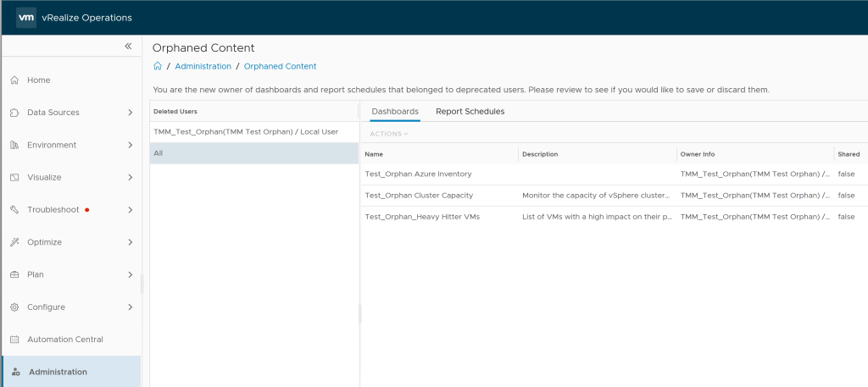
Task: Open the Actions dropdown menu
Action: (x=389, y=134)
